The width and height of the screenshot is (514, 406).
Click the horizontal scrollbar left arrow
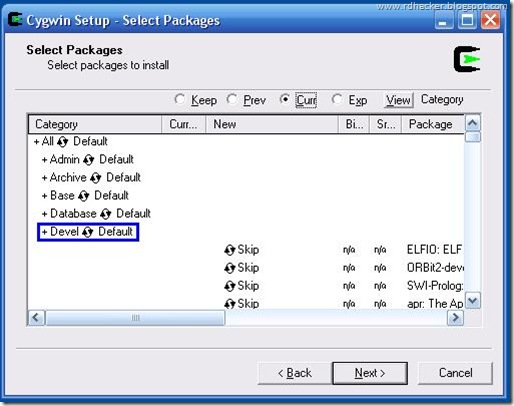tap(36, 318)
